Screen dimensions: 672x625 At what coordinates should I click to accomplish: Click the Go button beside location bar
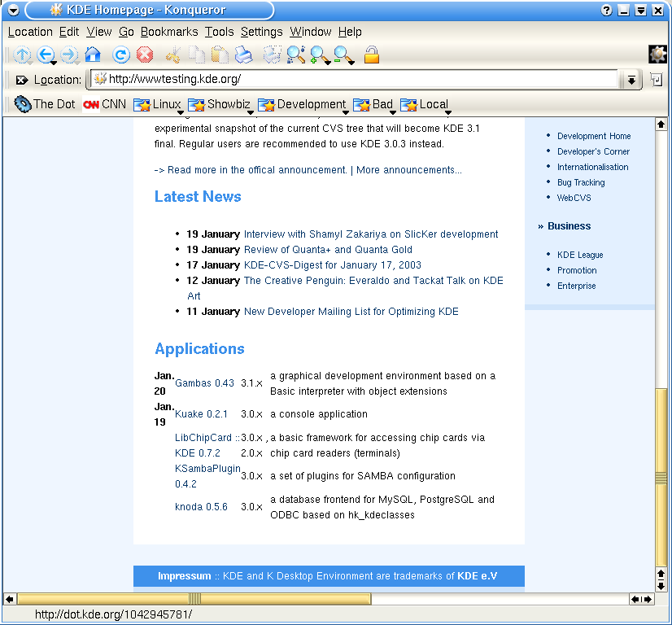(x=656, y=79)
